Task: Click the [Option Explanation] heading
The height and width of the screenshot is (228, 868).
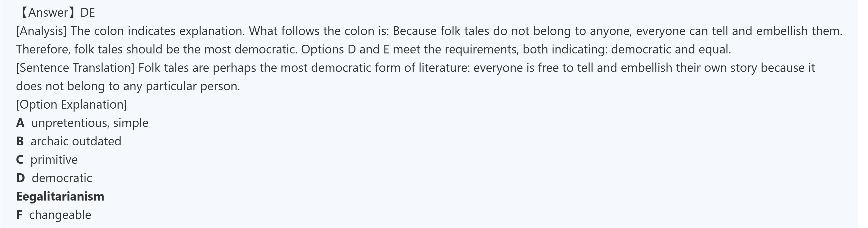Action: pyautogui.click(x=72, y=105)
